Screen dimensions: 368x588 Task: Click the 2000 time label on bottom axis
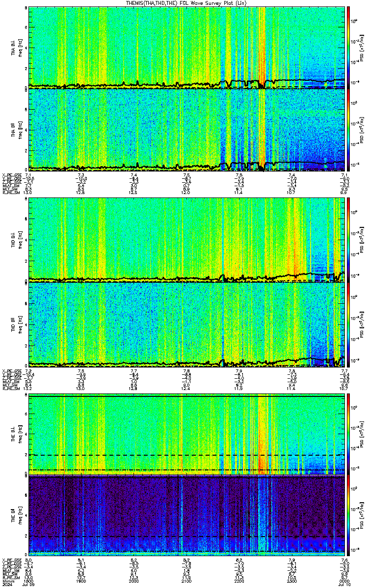134,582
